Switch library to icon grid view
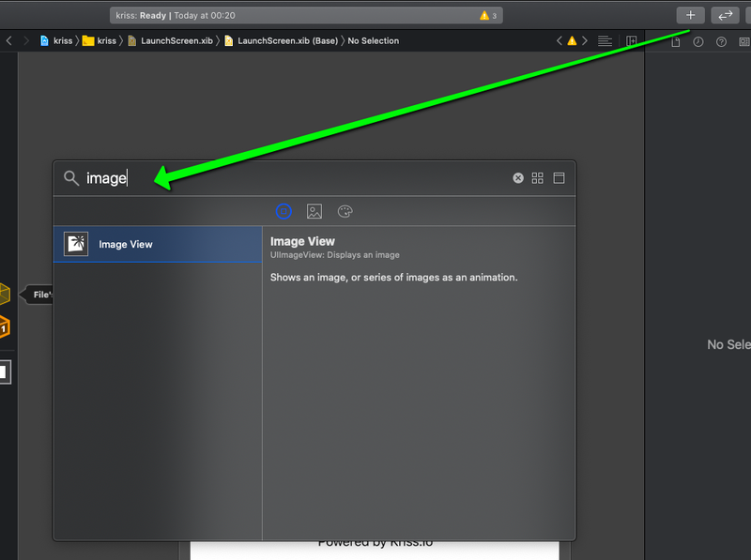751x560 pixels. click(x=537, y=178)
